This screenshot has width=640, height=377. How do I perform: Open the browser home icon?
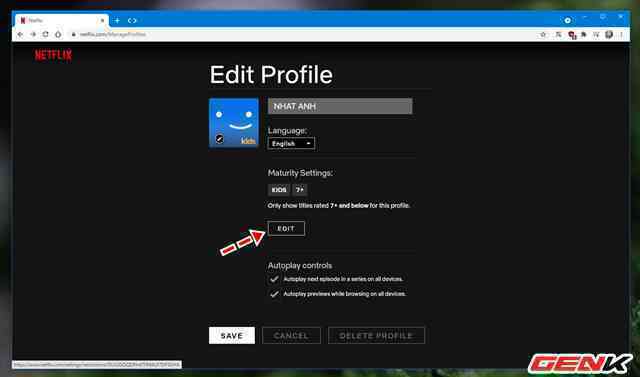(58, 35)
